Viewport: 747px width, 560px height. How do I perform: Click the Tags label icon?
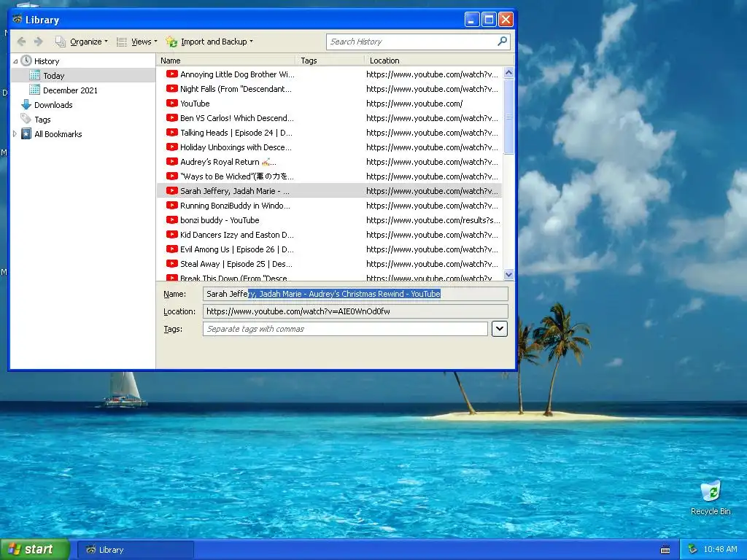(26, 119)
